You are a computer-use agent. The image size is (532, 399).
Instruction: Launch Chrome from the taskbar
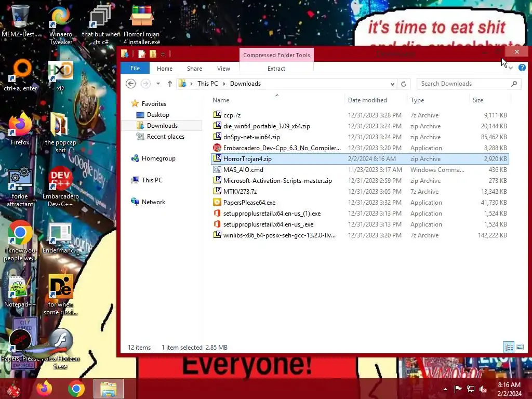(76, 389)
